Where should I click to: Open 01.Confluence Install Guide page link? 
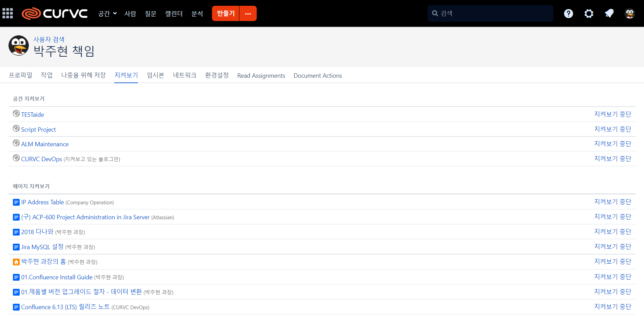[57, 277]
